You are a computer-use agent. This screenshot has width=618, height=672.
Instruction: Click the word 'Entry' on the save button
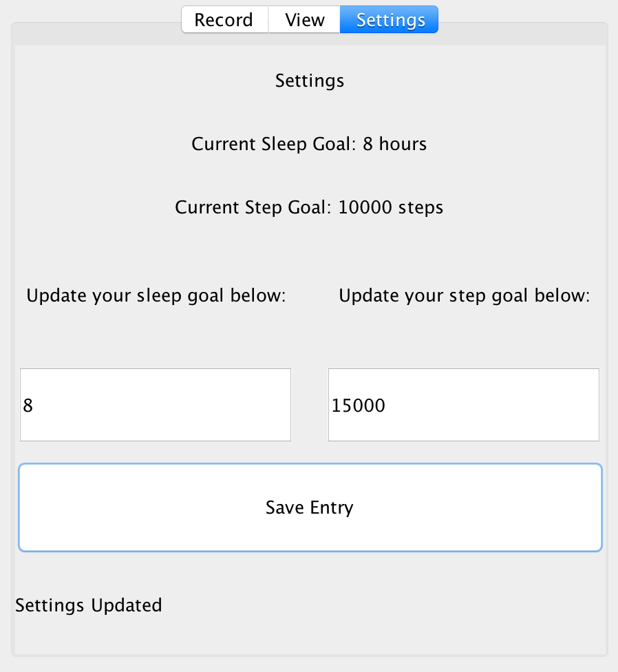(x=332, y=508)
